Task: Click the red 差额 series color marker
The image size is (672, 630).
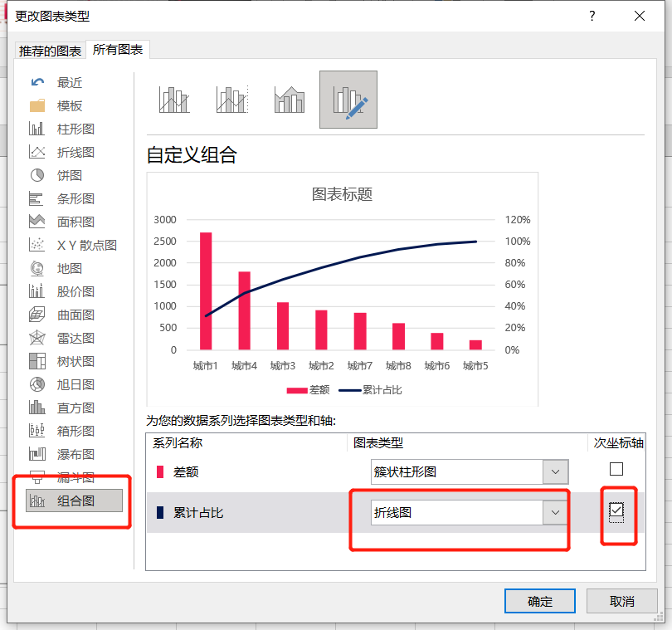Action: pos(160,471)
